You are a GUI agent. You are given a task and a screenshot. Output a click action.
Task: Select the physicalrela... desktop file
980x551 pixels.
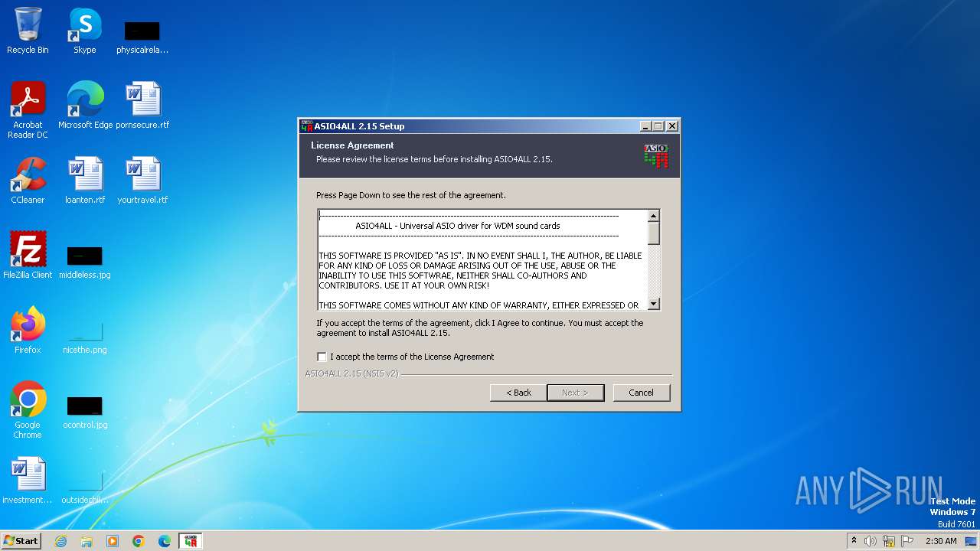point(142,37)
